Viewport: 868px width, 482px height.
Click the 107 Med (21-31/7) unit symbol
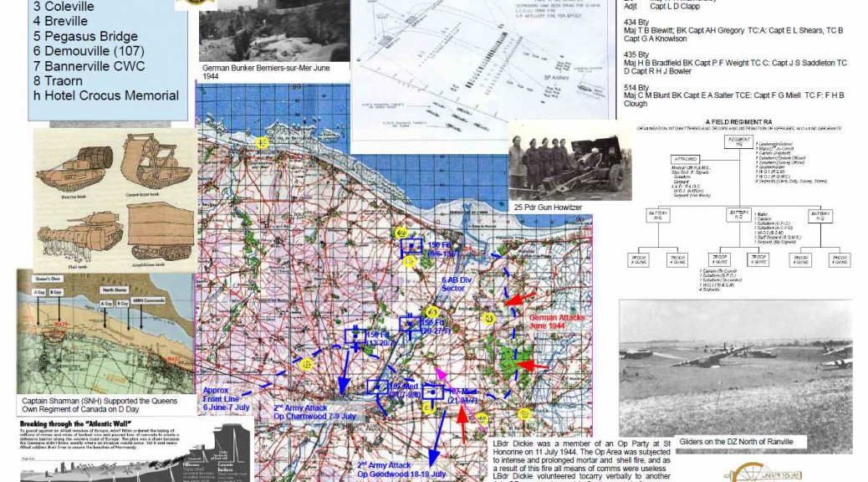pos(433,393)
